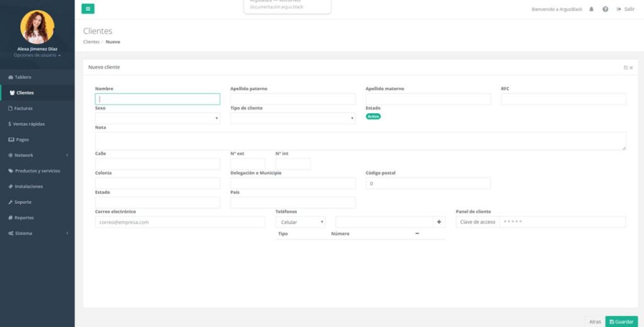Click the document icon next to Facturas
Viewport: 644px width, 327px height.
[11, 108]
